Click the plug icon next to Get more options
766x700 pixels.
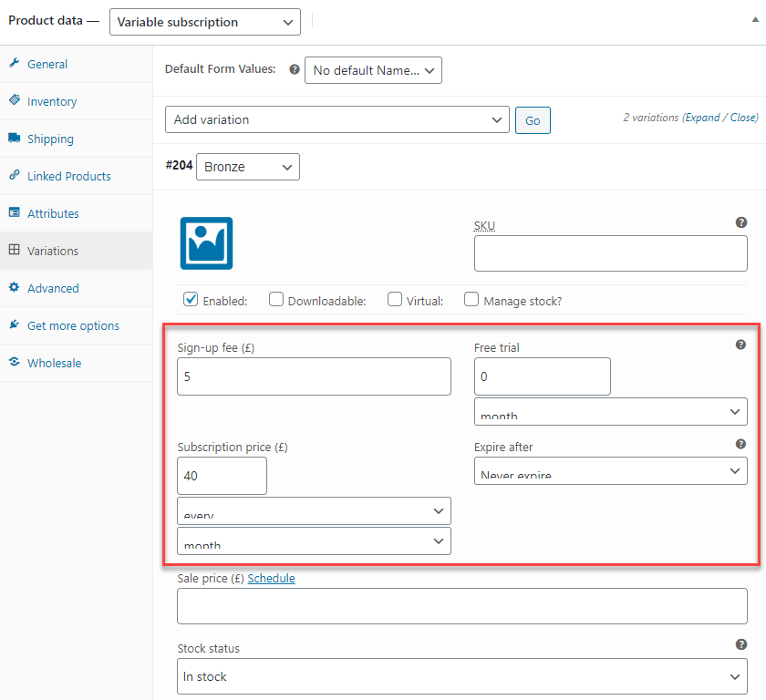click(x=15, y=324)
